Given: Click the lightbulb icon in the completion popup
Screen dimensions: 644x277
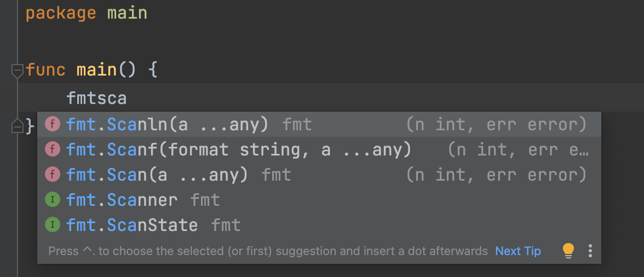Looking at the screenshot, I should [x=568, y=251].
